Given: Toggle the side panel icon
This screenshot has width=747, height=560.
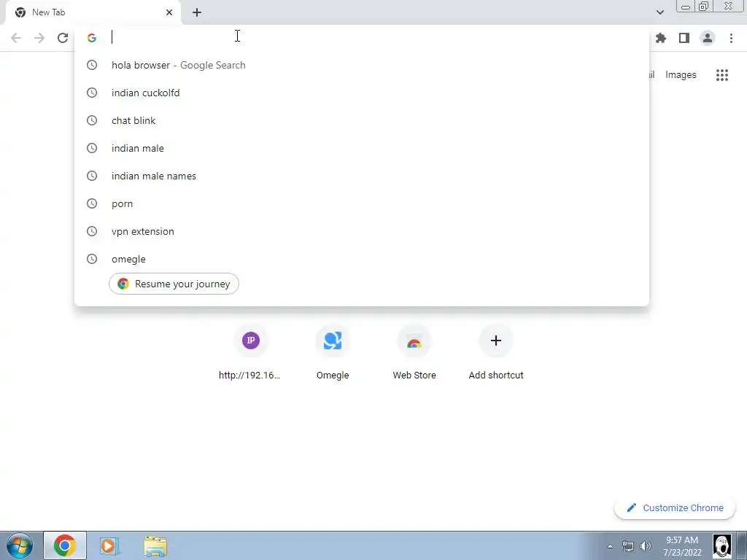Looking at the screenshot, I should click(684, 38).
